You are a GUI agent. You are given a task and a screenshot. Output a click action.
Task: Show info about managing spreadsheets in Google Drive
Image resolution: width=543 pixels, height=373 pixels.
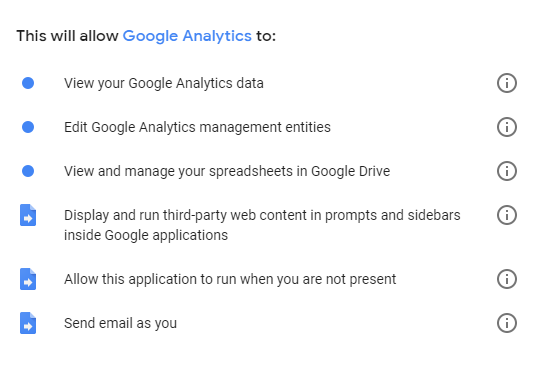click(x=507, y=171)
